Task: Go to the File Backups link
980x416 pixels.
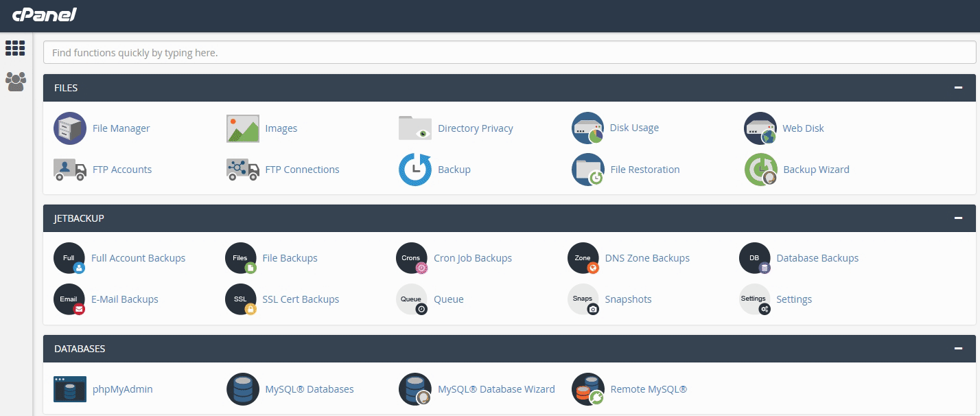Action: click(x=290, y=258)
